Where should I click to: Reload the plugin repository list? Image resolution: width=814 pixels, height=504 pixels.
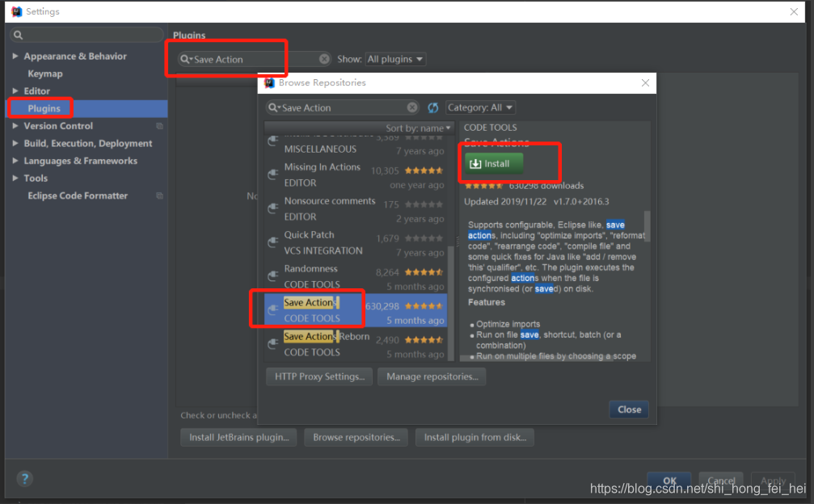pyautogui.click(x=433, y=107)
